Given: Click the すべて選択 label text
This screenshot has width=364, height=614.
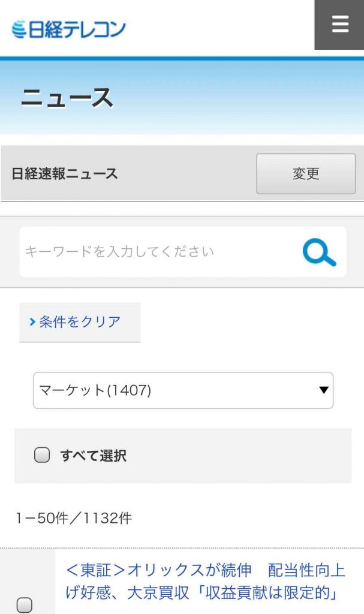Looking at the screenshot, I should click(x=94, y=456).
